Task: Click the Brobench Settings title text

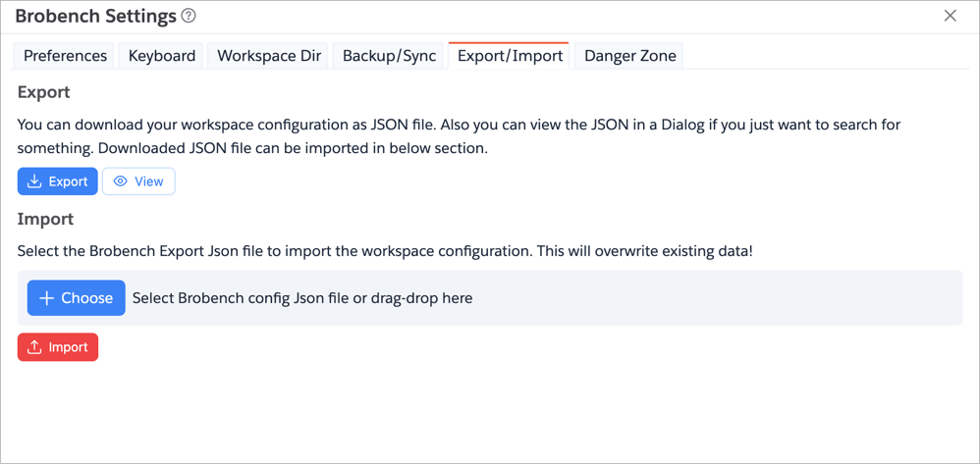Action: [x=95, y=17]
